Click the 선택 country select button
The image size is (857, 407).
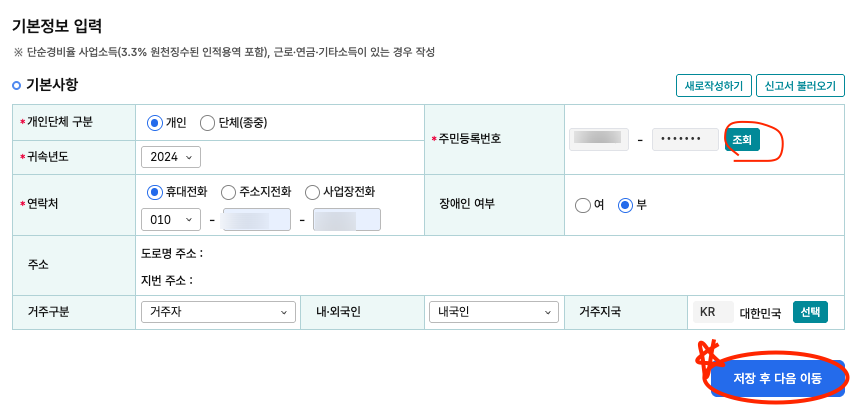(x=811, y=312)
